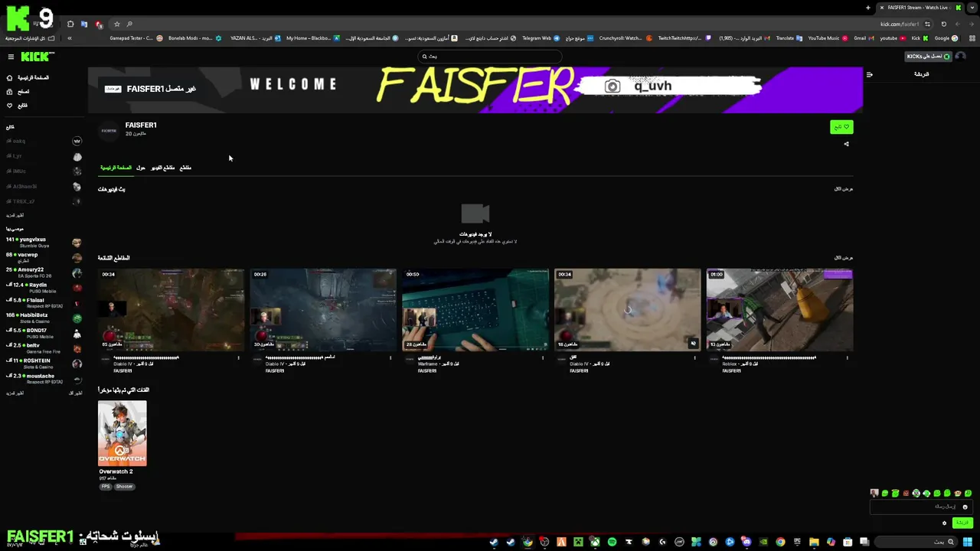Click the Windows Start button

pos(967,542)
